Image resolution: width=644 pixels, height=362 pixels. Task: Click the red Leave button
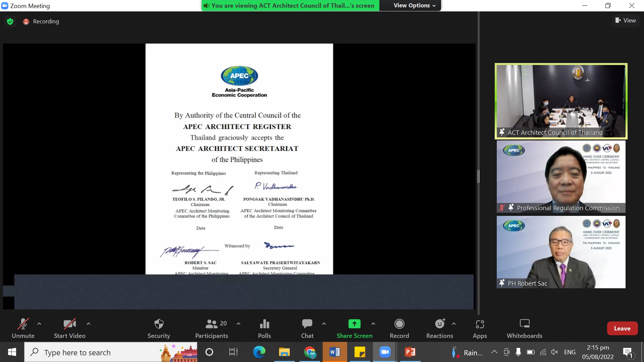coord(622,328)
